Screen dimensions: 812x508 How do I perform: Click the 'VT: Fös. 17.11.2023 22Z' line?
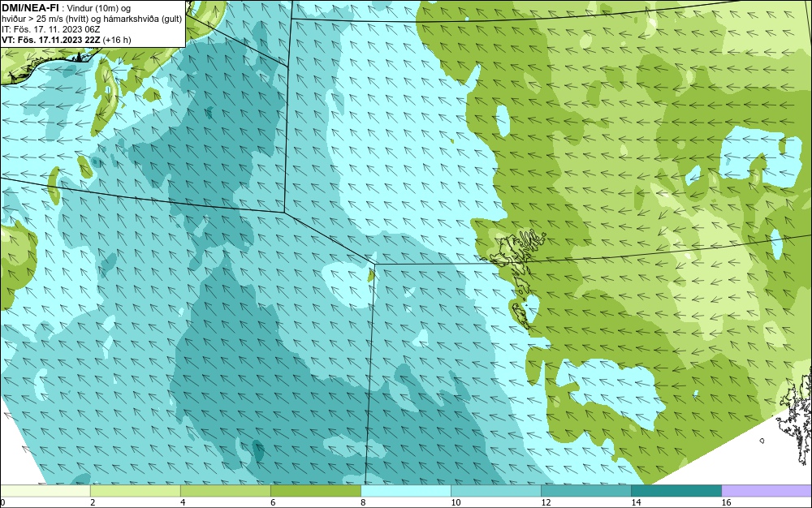tap(51, 40)
